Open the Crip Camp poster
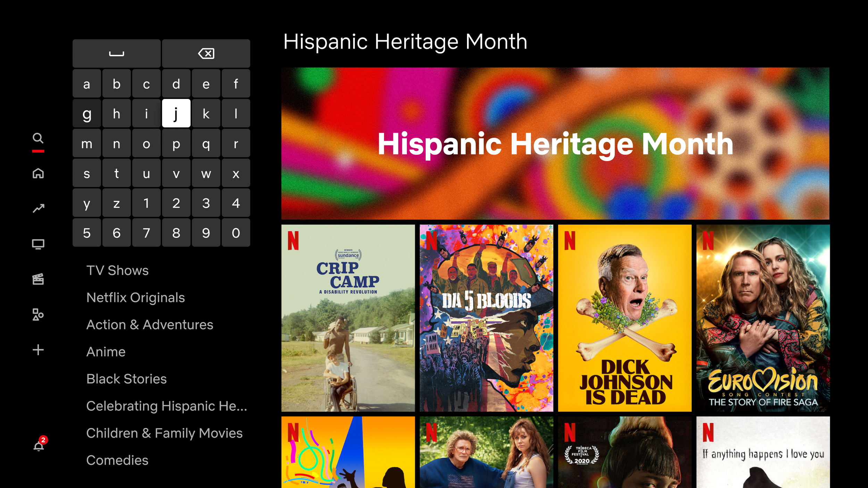 click(x=348, y=318)
